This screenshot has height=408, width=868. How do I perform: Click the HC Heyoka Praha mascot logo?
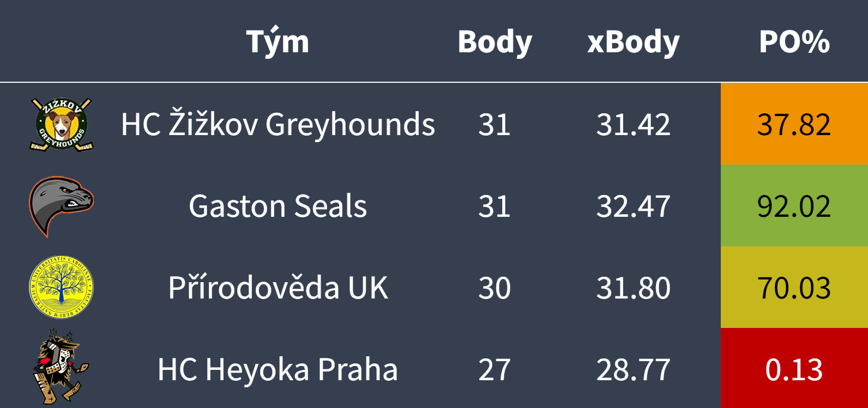click(x=61, y=369)
